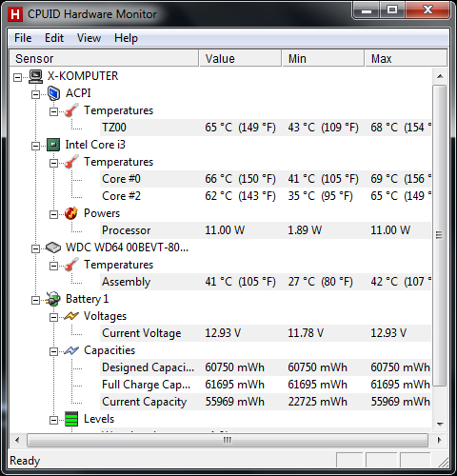Click the horizontal scrollbar left arrow

click(x=17, y=440)
